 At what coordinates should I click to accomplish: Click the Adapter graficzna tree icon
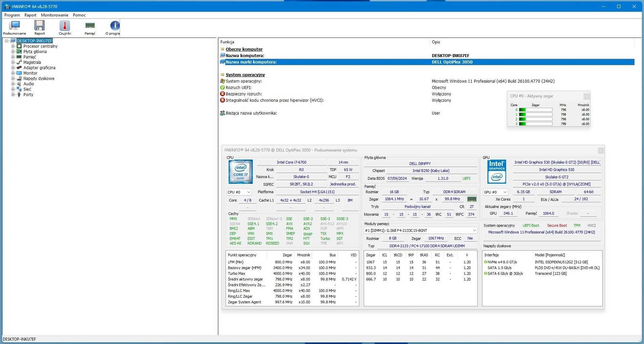click(19, 68)
